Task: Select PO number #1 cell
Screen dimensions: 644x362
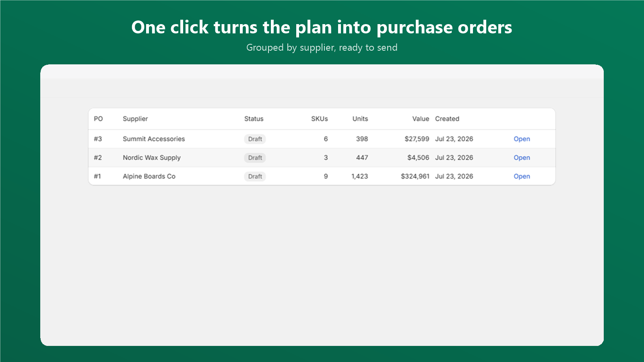Action: pos(97,176)
